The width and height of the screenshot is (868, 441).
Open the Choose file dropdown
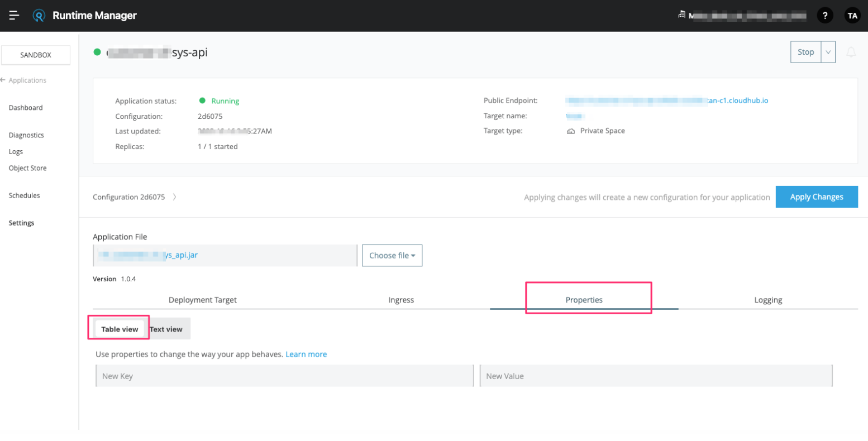click(x=392, y=255)
